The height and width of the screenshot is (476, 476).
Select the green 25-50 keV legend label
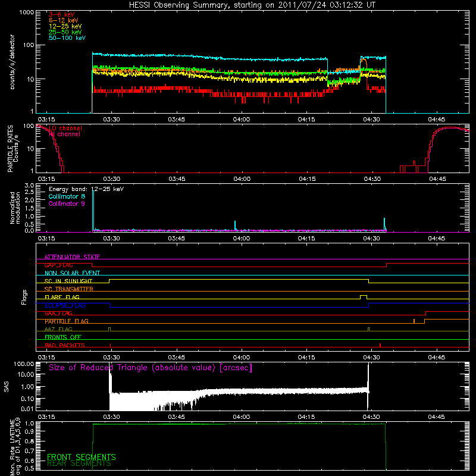tap(65, 32)
